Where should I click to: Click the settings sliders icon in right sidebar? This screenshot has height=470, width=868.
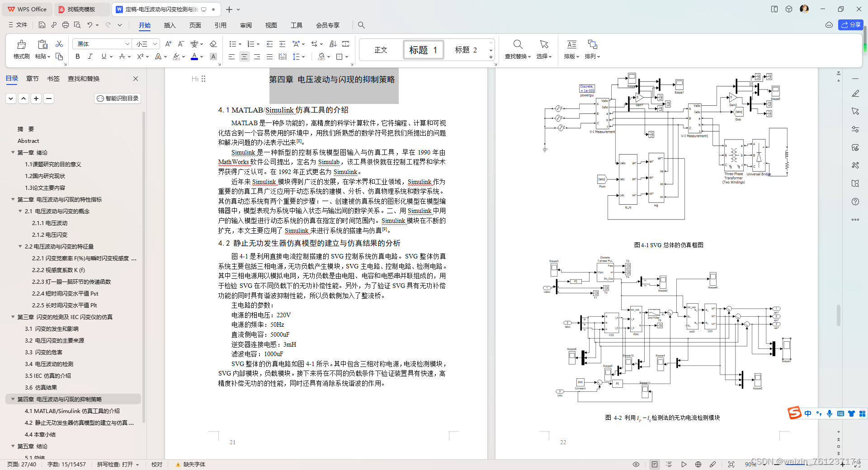[x=855, y=129]
